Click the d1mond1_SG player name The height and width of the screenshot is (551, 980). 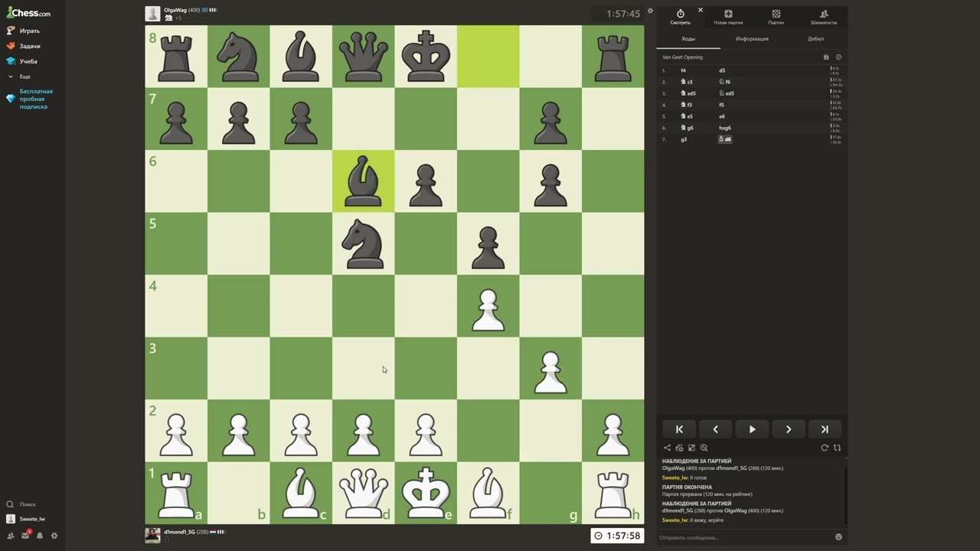pyautogui.click(x=180, y=531)
